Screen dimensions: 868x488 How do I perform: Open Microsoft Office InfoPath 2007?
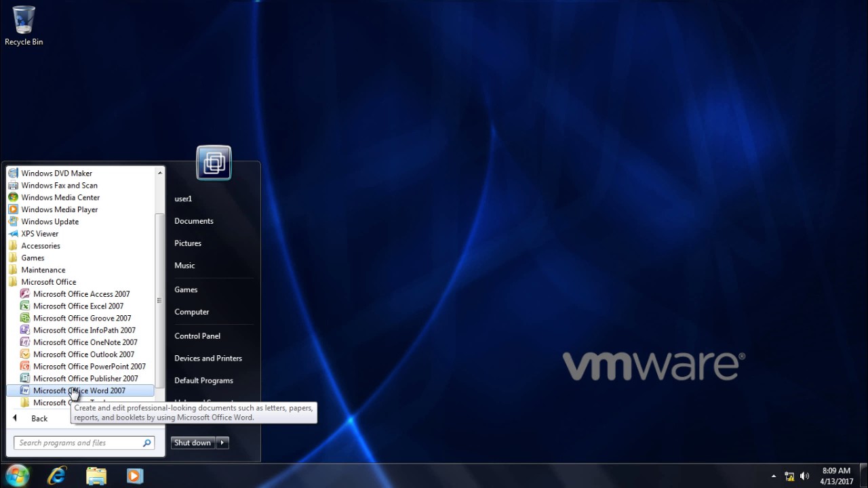click(80, 330)
